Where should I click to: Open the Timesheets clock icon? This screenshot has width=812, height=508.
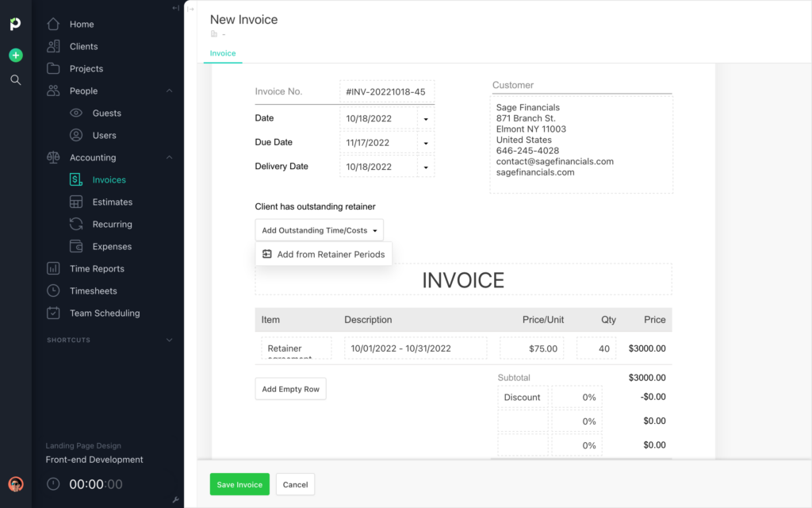point(54,291)
